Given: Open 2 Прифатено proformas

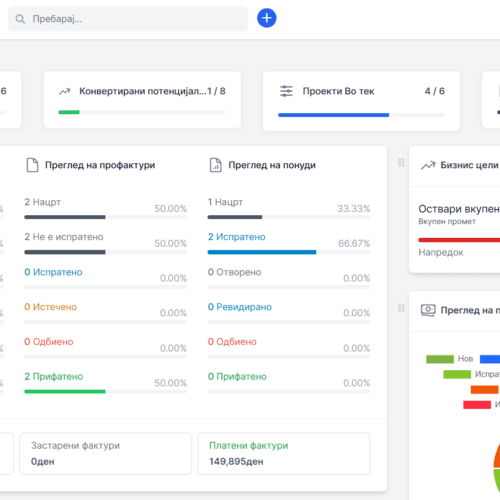Looking at the screenshot, I should pos(54,376).
